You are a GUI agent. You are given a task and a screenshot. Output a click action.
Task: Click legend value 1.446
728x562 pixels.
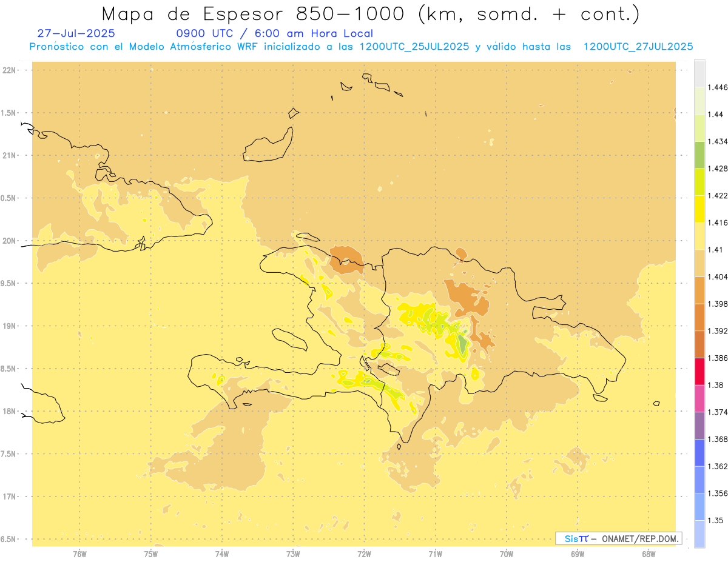click(718, 87)
